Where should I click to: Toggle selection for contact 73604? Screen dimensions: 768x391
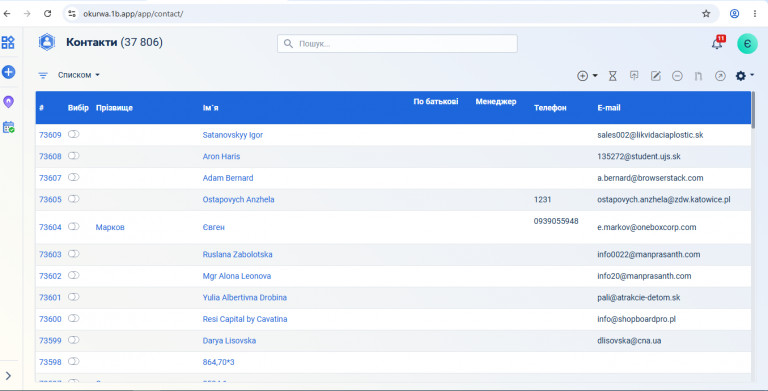[73, 226]
